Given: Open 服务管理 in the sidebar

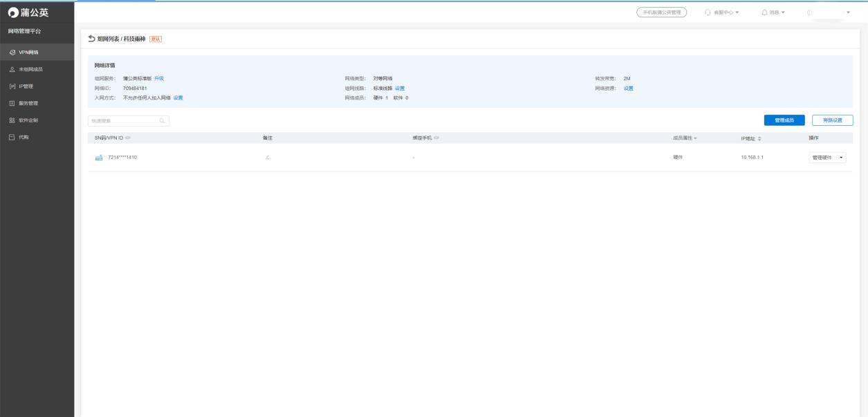Looking at the screenshot, I should click(x=37, y=103).
